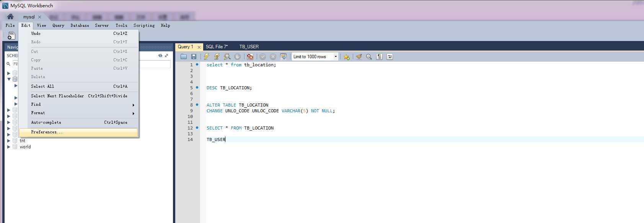The image size is (644, 223).
Task: Go to the Workbench home screen icon
Action: pyautogui.click(x=10, y=16)
